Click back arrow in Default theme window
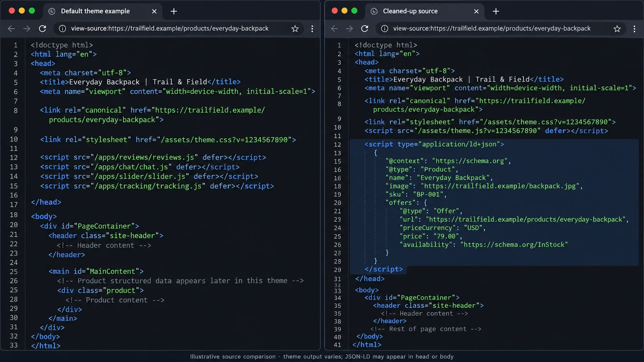644x362 pixels. point(11,28)
